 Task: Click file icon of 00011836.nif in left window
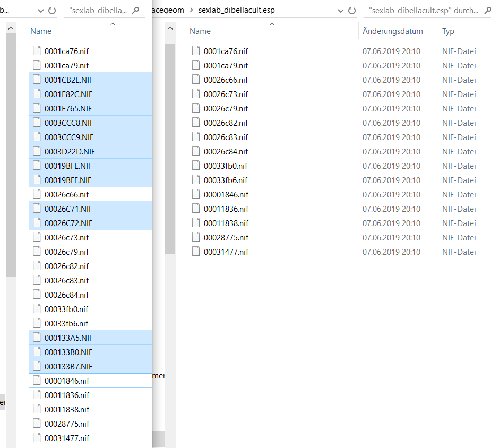[x=37, y=395]
